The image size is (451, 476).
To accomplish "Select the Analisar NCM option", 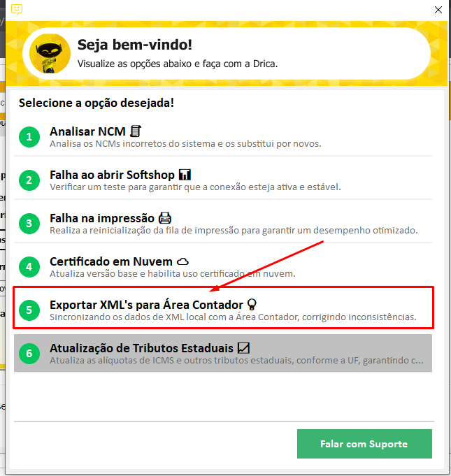I will tap(223, 137).
